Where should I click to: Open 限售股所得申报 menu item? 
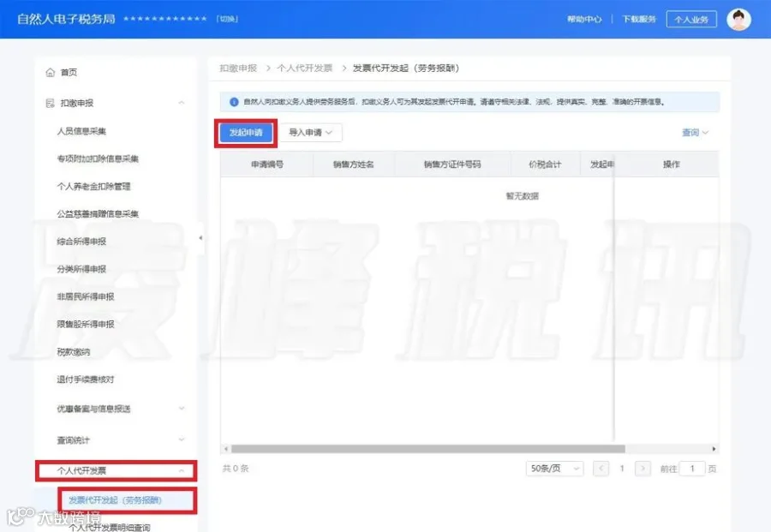point(86,324)
